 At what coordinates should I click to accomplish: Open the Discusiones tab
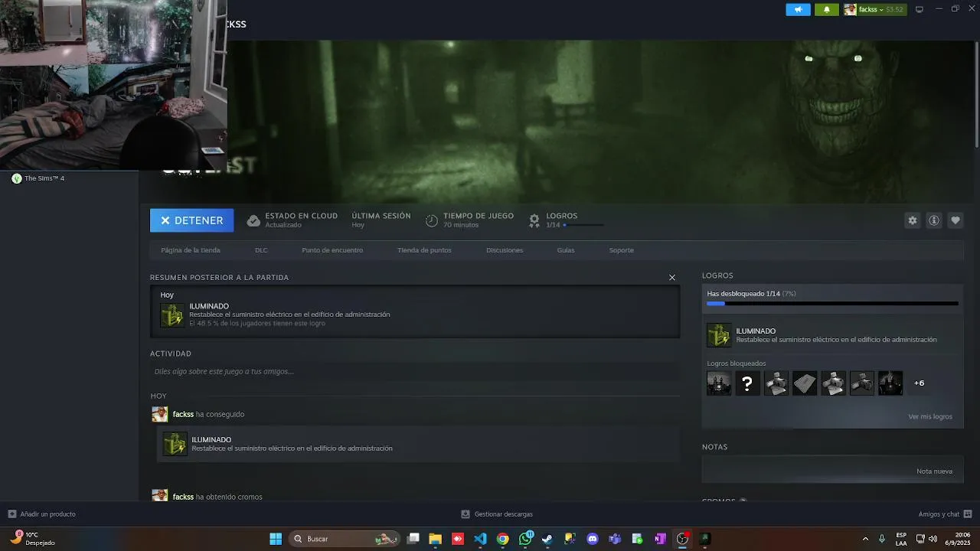pos(505,250)
